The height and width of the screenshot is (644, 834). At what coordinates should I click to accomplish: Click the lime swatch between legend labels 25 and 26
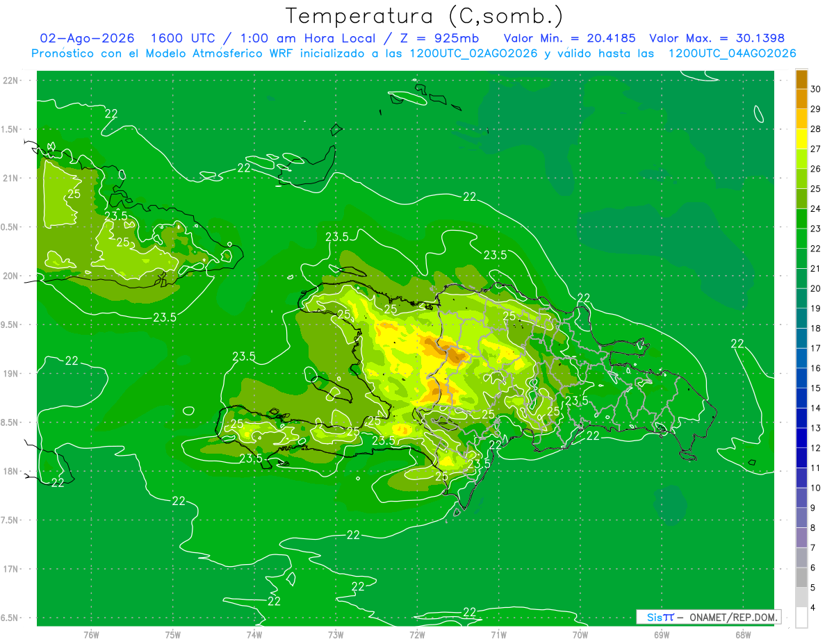(801, 179)
